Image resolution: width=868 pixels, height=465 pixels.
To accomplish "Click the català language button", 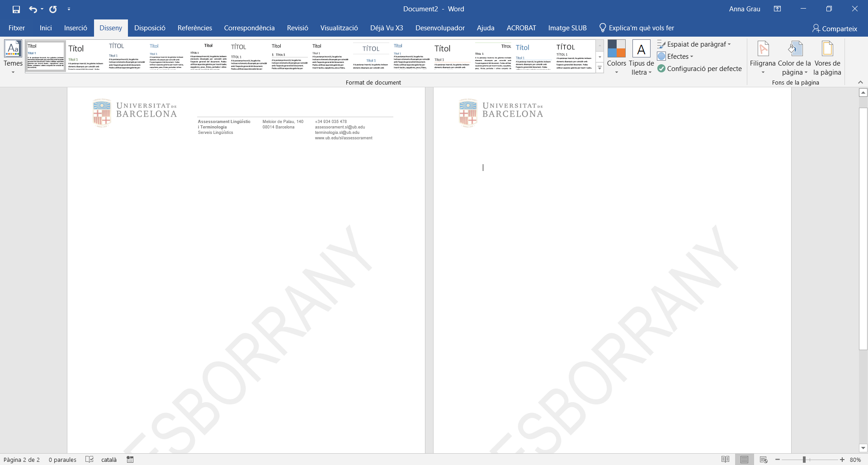I will [x=108, y=460].
